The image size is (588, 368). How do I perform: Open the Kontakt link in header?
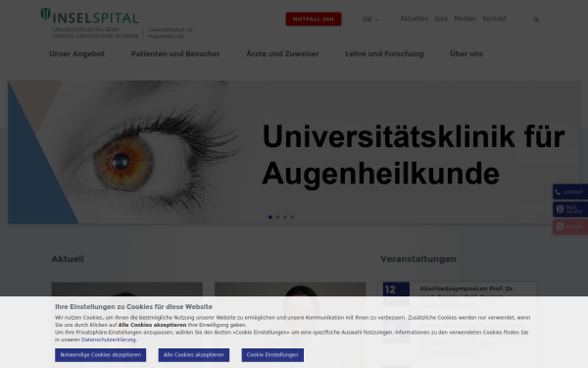point(494,19)
